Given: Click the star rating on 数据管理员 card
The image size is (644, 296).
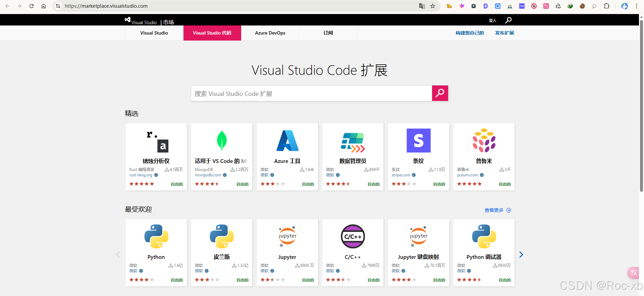Looking at the screenshot, I should click(x=338, y=184).
